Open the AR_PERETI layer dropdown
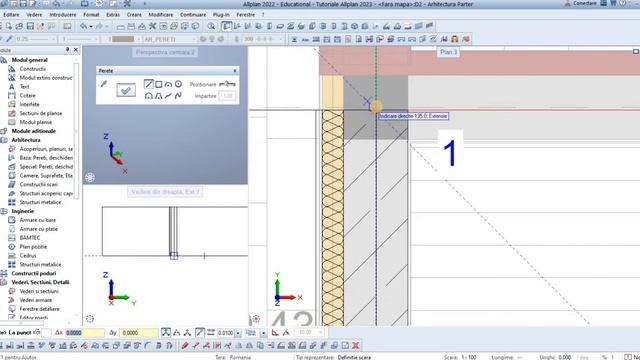 (194, 39)
